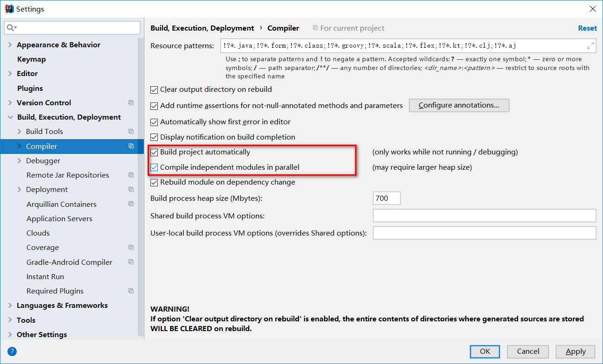Screen dimensions: 603x364
Task: Disable Compile independent modules in parallel
Action: pyautogui.click(x=154, y=167)
